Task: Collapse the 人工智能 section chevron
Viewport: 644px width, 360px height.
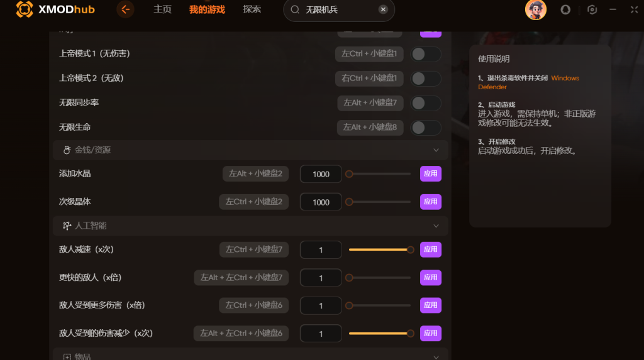Action: point(436,226)
